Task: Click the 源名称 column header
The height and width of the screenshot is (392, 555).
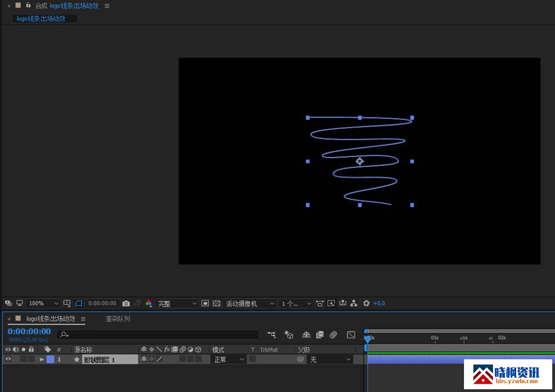Action: pos(83,349)
